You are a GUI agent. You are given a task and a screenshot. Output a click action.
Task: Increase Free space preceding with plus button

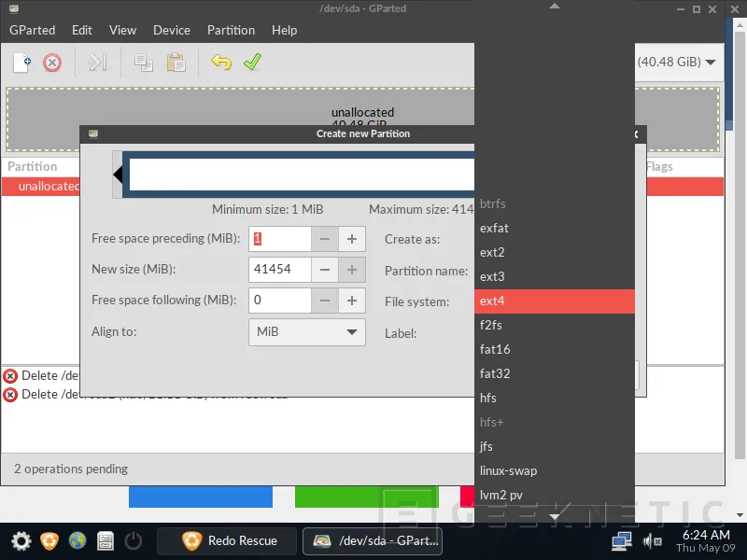[352, 239]
